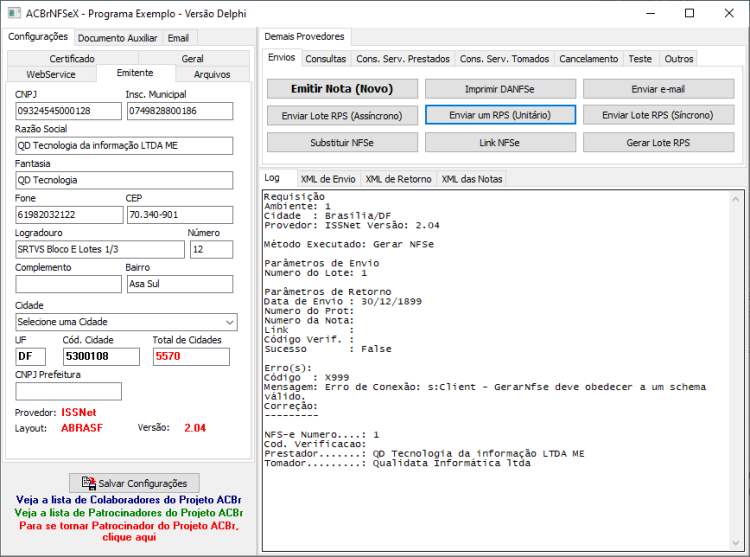Switch to Documento Auxiliar tab
The image size is (750, 557).
coord(118,38)
